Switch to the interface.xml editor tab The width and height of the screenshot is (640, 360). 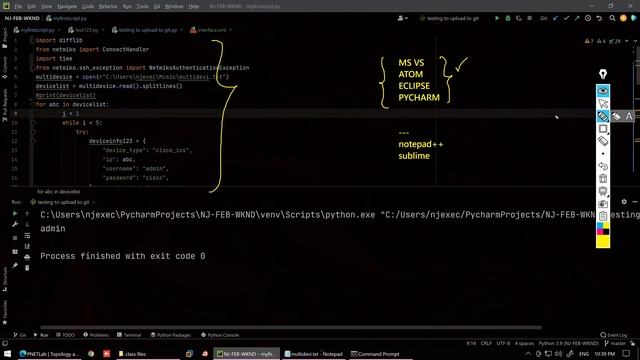(211, 30)
